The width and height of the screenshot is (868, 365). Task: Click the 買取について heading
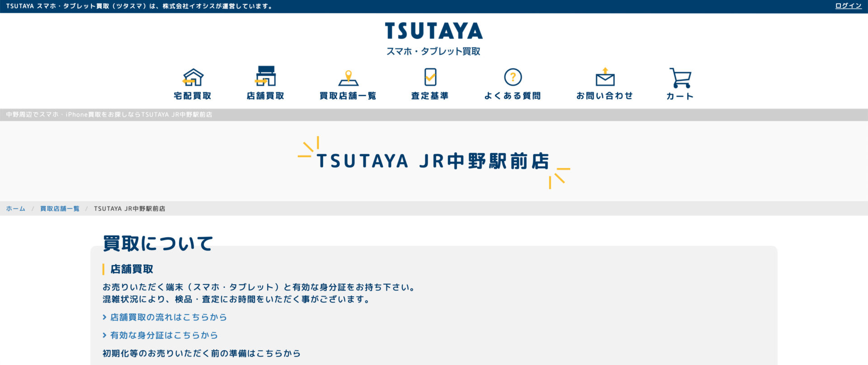click(x=158, y=243)
